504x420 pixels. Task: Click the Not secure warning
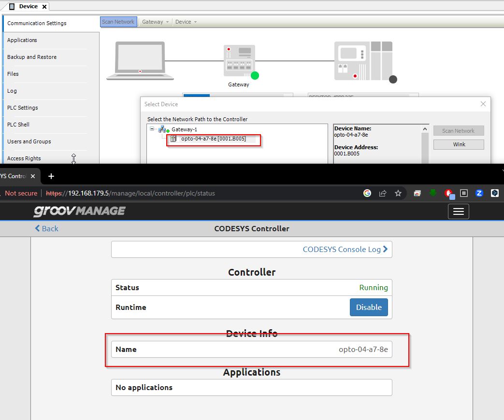(21, 193)
